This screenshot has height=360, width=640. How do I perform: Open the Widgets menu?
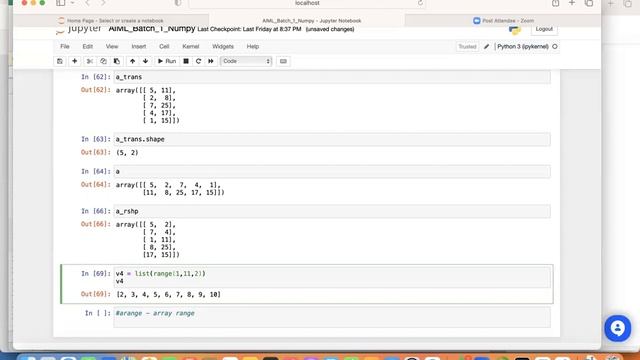(223, 47)
